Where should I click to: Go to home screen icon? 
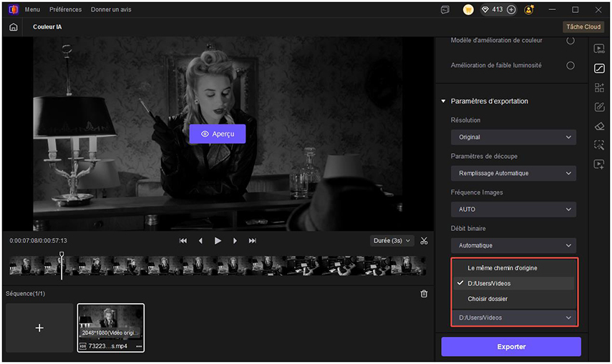click(14, 27)
